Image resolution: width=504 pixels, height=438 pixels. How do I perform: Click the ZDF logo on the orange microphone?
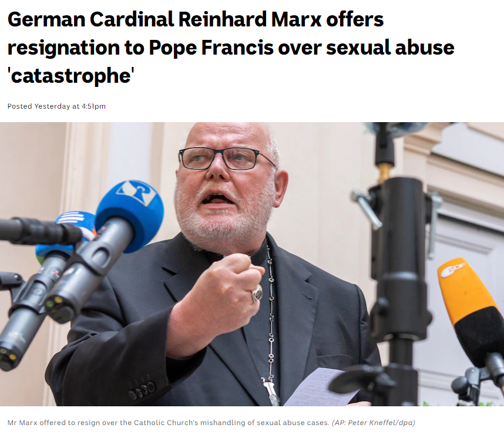[453, 269]
